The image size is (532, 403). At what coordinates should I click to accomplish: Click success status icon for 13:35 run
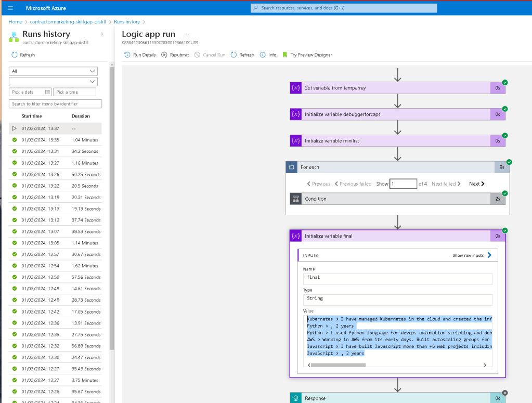click(x=14, y=140)
